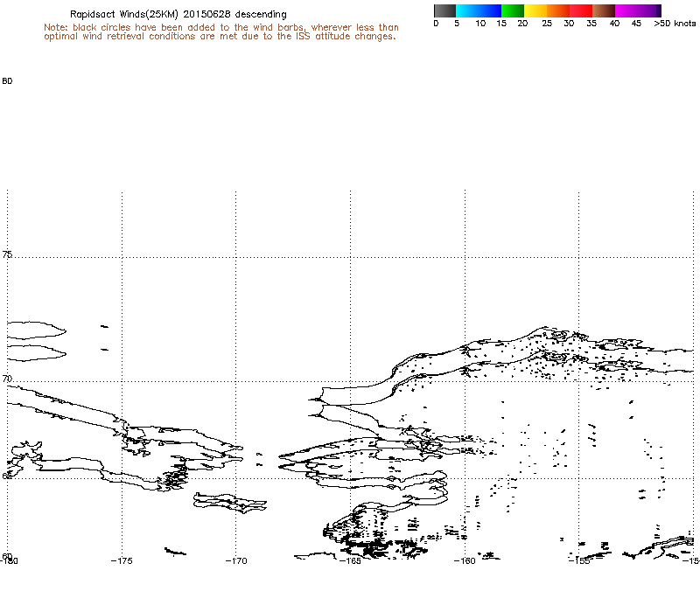Image resolution: width=700 pixels, height=612 pixels.
Task: Click the legend label '25'
Action: (x=547, y=24)
